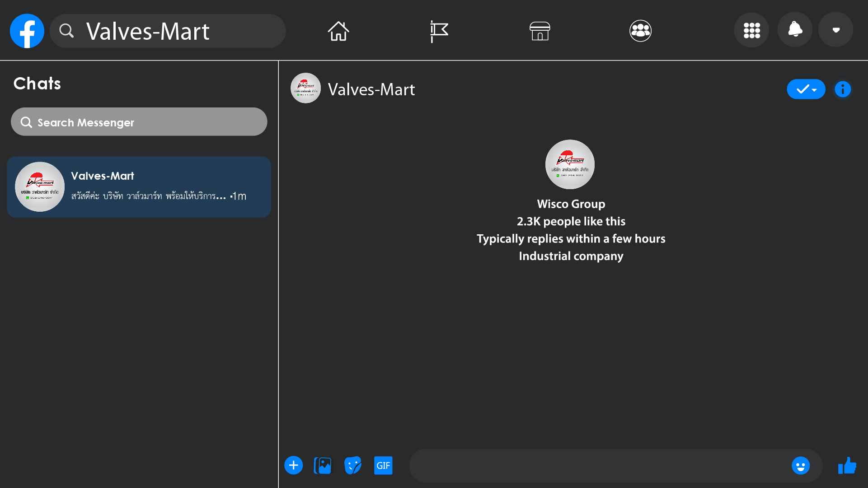Screen dimensions: 868x488
Task: Click 'Industrial company' text
Action: tap(571, 256)
